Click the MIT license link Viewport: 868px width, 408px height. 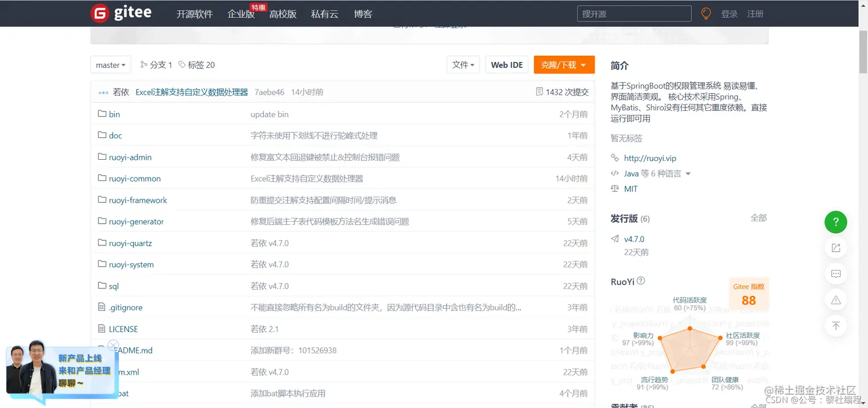point(631,188)
